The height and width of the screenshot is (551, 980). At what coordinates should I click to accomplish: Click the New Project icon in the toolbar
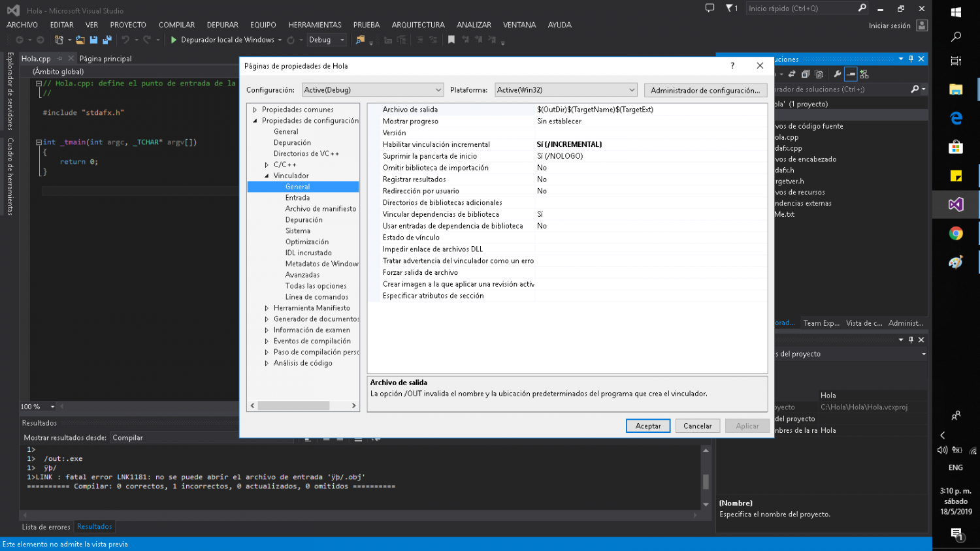click(x=59, y=40)
